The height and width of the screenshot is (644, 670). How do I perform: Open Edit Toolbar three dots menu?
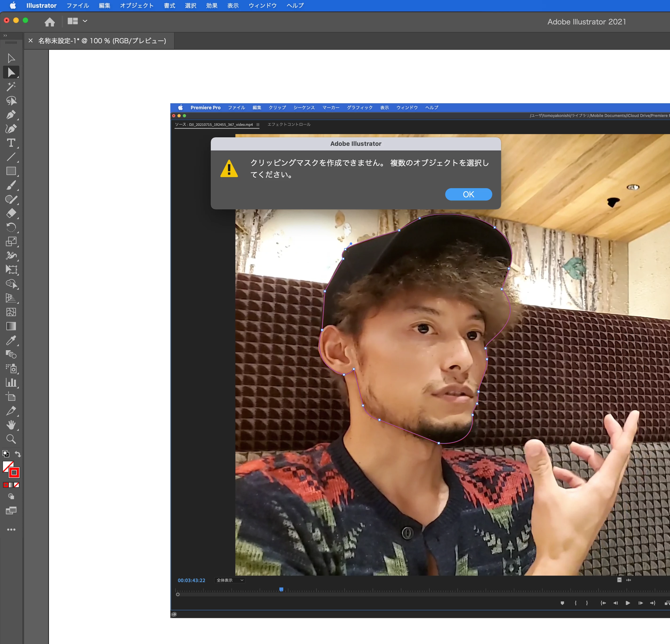coord(11,529)
